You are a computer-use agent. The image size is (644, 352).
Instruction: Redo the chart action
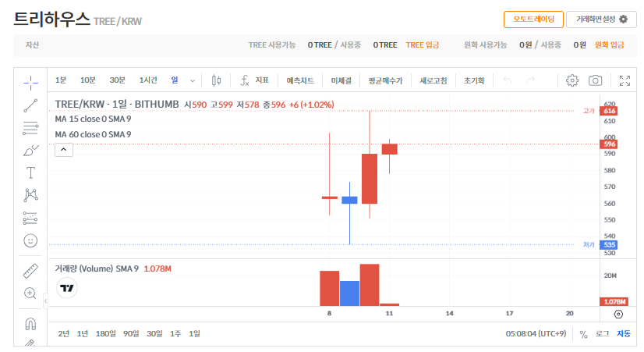531,80
